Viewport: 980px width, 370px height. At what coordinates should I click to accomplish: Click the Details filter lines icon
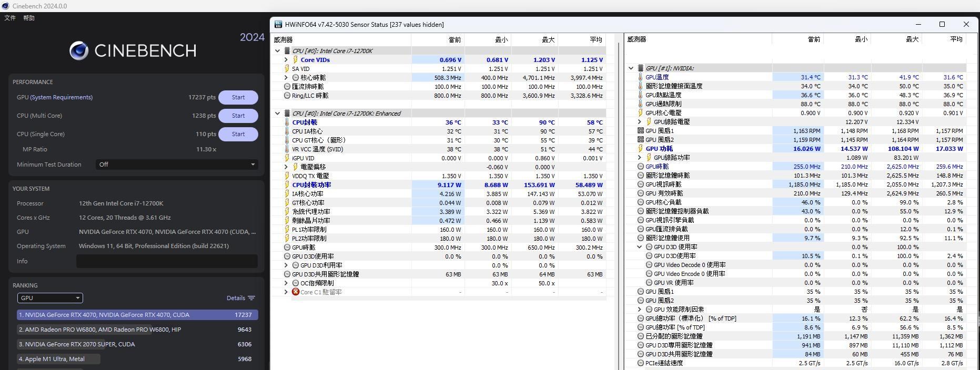pyautogui.click(x=251, y=298)
